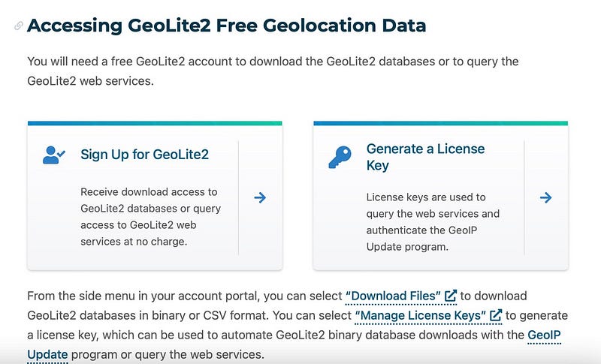Image resolution: width=601 pixels, height=364 pixels.
Task: Follow the "Download Files" link
Action: click(x=393, y=296)
